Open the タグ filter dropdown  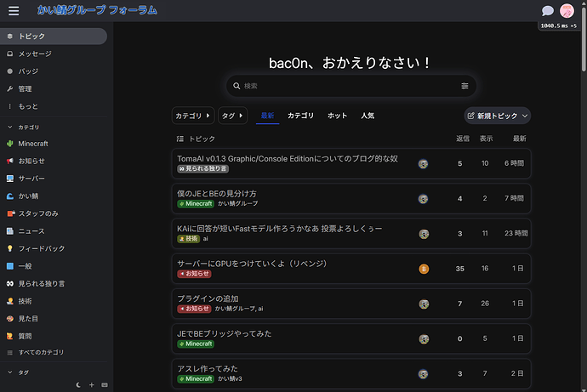[232, 116]
